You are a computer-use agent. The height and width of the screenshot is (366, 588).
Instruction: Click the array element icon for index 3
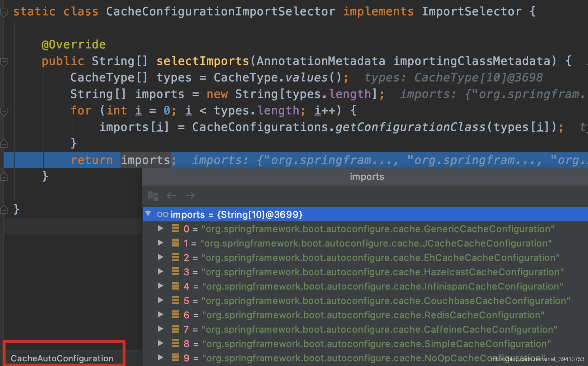pyautogui.click(x=176, y=271)
